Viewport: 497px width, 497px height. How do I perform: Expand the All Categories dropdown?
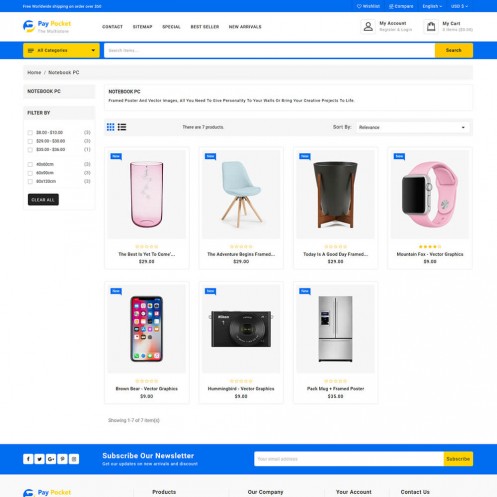[61, 50]
